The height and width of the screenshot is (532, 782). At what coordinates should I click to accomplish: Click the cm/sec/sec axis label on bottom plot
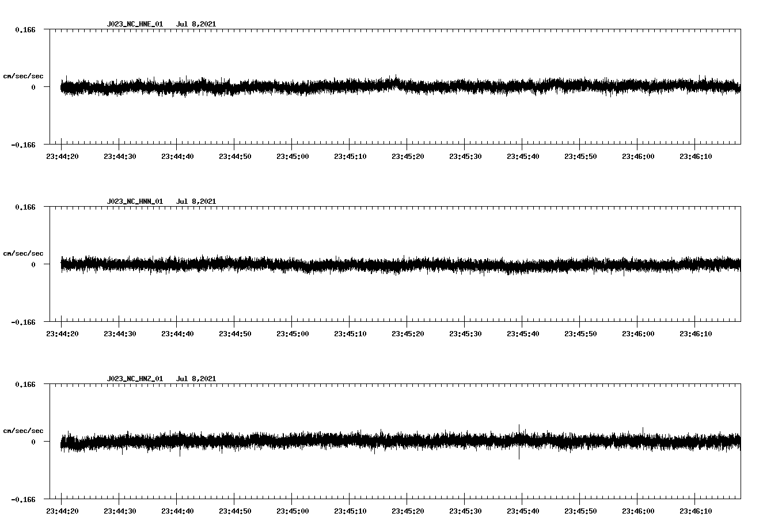pyautogui.click(x=24, y=430)
